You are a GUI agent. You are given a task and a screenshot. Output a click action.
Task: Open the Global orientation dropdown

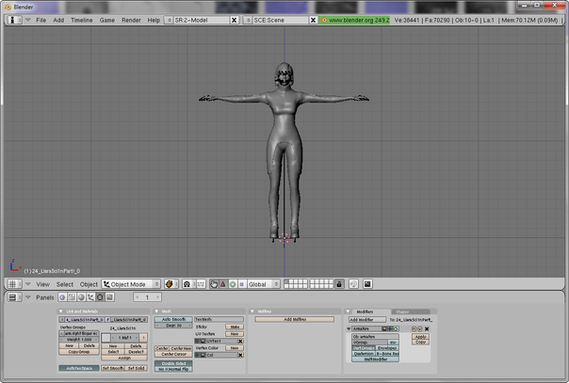click(264, 284)
